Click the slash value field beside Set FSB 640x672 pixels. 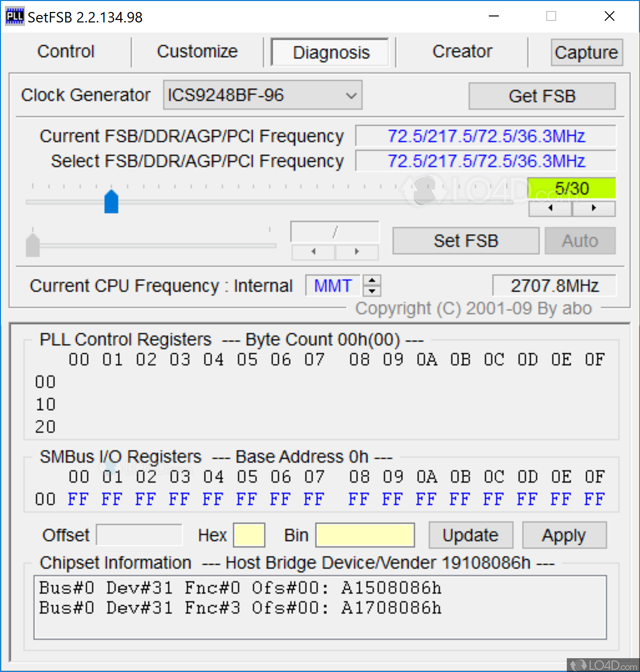point(335,232)
